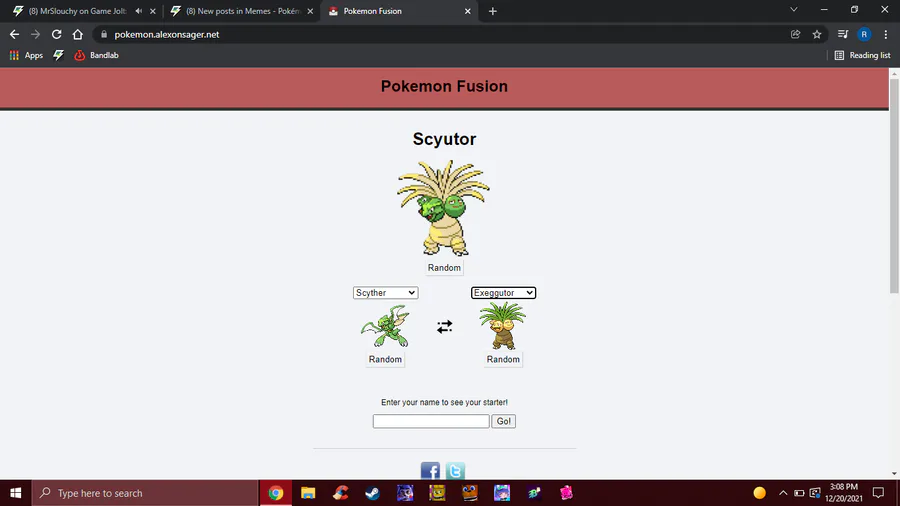Click the page vertical scrollbar thumb
Image resolution: width=900 pixels, height=506 pixels.
[894, 185]
